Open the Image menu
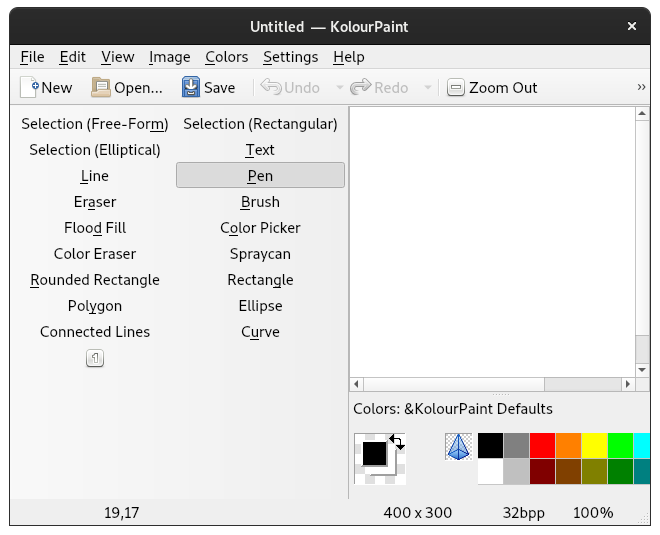The image size is (660, 535). (x=169, y=57)
